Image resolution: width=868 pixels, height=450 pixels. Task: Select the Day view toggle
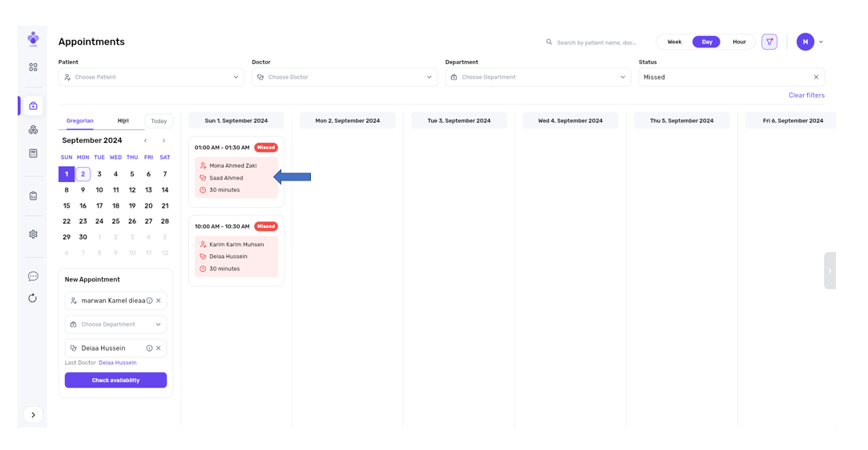coord(706,42)
